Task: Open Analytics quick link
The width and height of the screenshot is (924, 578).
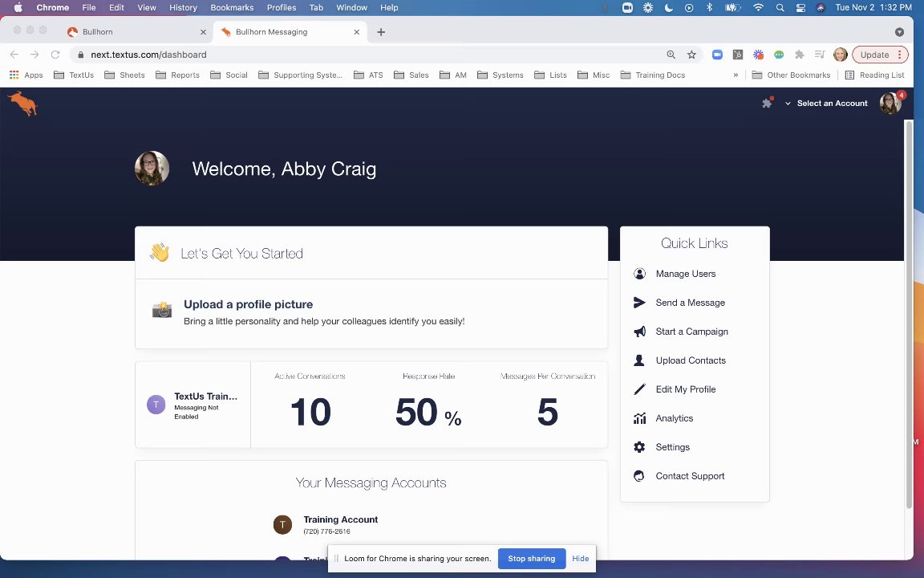Action: pyautogui.click(x=674, y=418)
